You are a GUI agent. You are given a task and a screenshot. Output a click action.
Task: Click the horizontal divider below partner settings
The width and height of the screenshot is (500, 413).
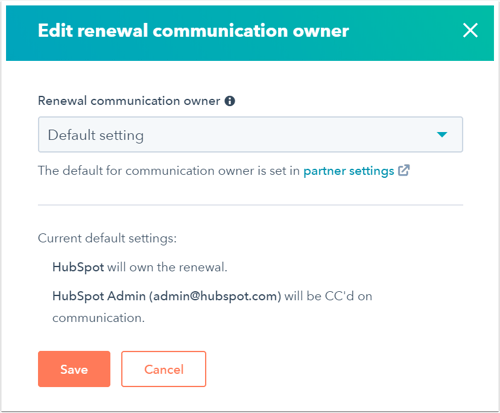click(x=250, y=205)
